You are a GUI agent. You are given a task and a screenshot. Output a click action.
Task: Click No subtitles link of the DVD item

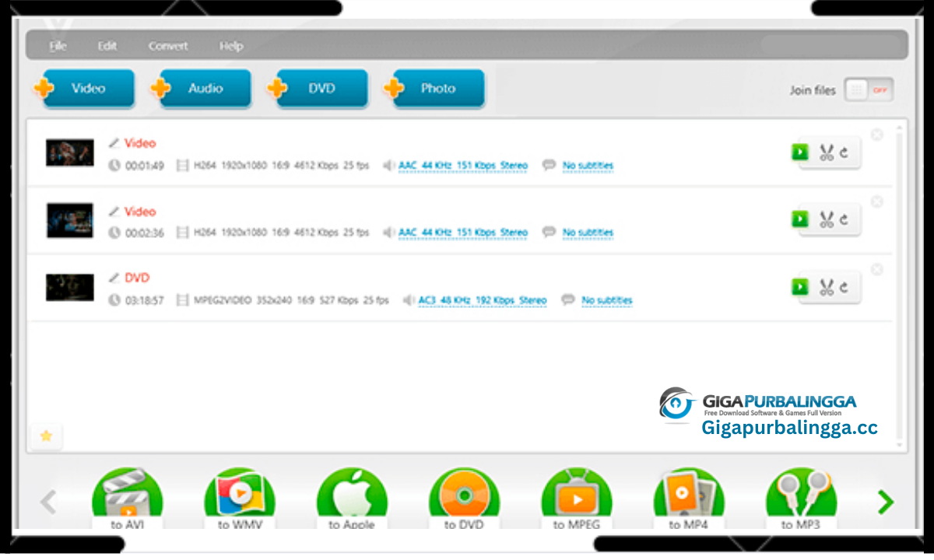tap(607, 300)
